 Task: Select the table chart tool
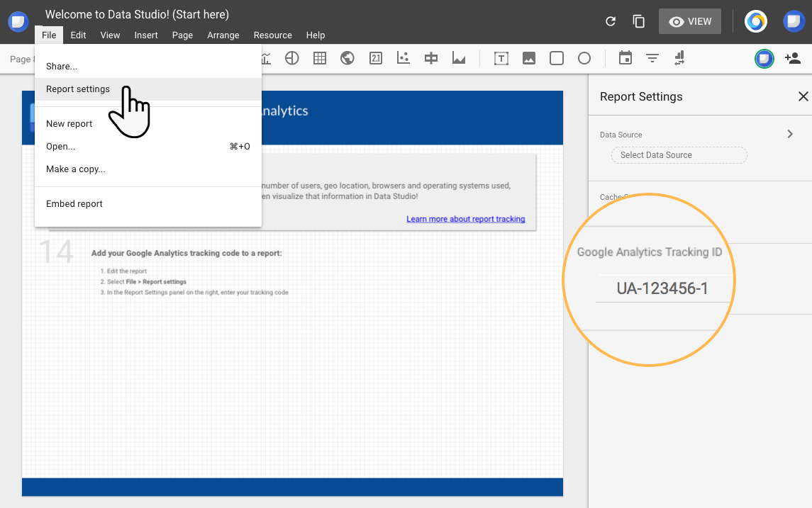320,59
